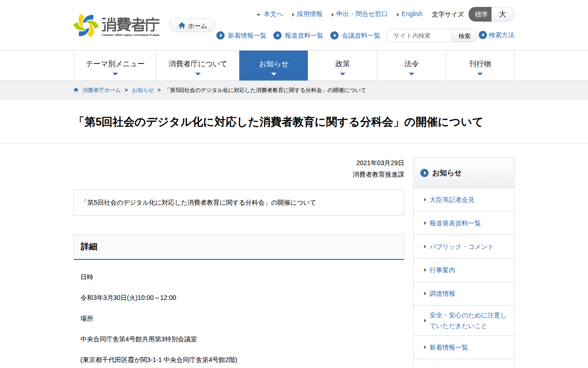Click the arrow bullet beside 調達情報
Viewport: 588px width, 368px height.
click(425, 294)
